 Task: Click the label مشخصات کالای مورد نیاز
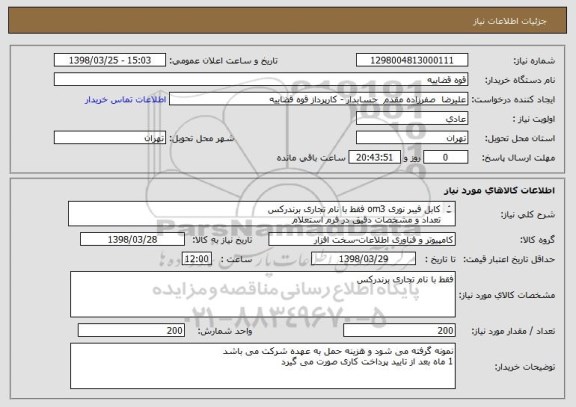click(507, 295)
